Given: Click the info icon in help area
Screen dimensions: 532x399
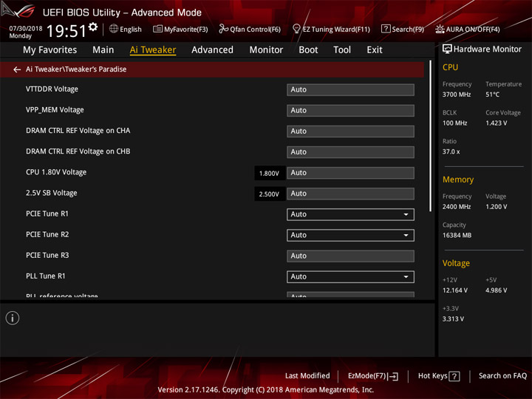Looking at the screenshot, I should pyautogui.click(x=13, y=318).
